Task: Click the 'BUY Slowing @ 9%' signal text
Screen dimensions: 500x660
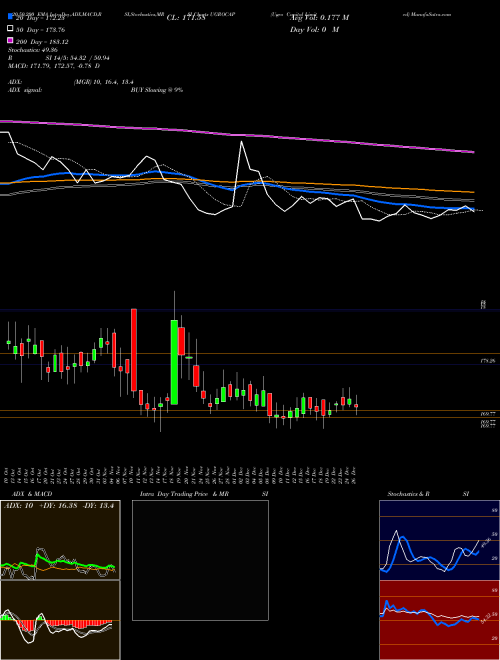Action: click(157, 90)
